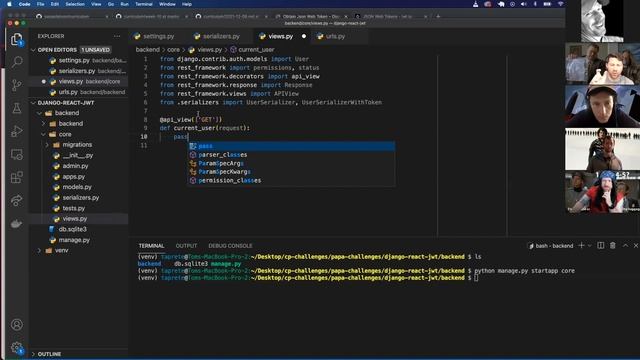640x360 pixels.
Task: Maximize the terminal panel with caret icon
Action: (x=625, y=245)
